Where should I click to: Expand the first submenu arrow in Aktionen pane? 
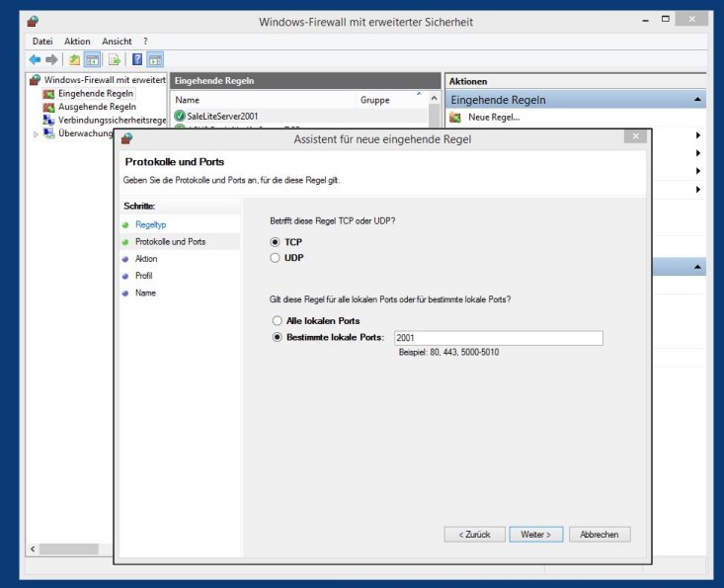click(697, 135)
